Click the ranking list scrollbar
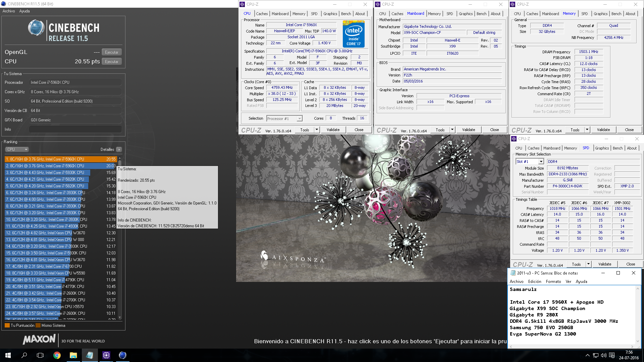Screen dimensions: 644x362 coord(120,238)
